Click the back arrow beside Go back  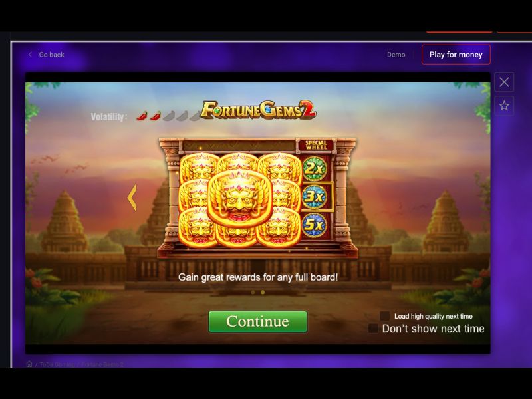click(30, 55)
